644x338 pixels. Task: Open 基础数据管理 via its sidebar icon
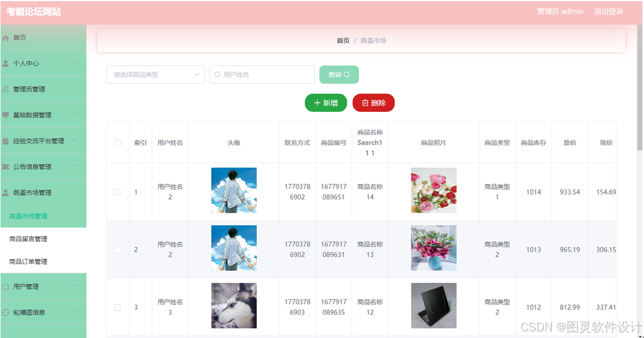pyautogui.click(x=6, y=115)
